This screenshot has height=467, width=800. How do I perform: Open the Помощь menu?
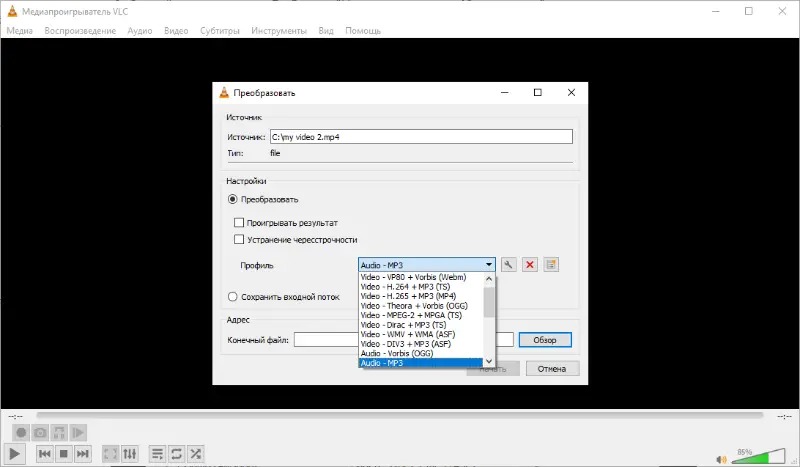click(363, 31)
